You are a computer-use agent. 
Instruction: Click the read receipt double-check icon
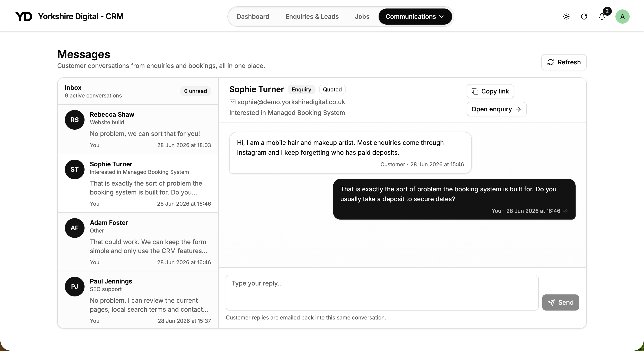[565, 211]
